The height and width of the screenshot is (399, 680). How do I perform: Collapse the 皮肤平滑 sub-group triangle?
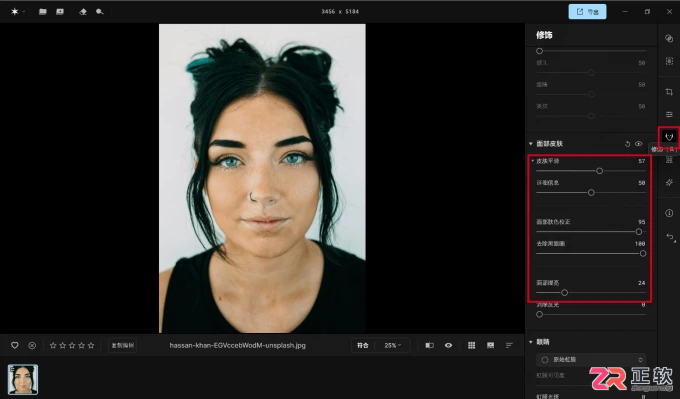(x=533, y=161)
